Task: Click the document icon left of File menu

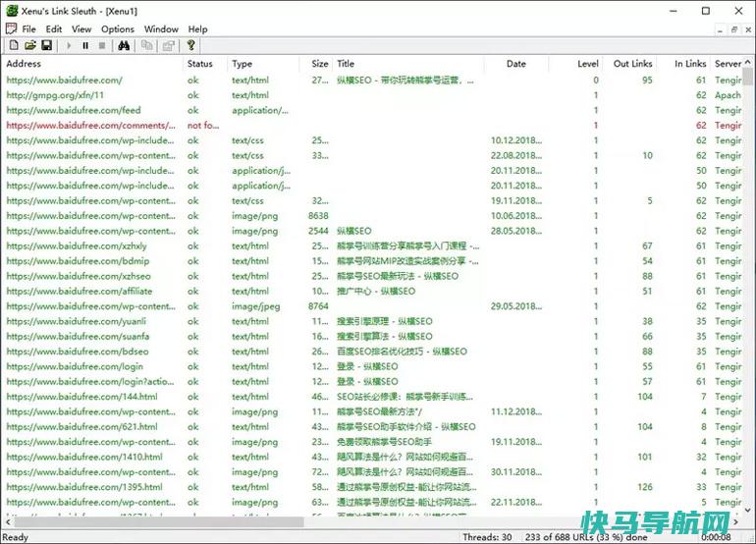Action: 11,28
